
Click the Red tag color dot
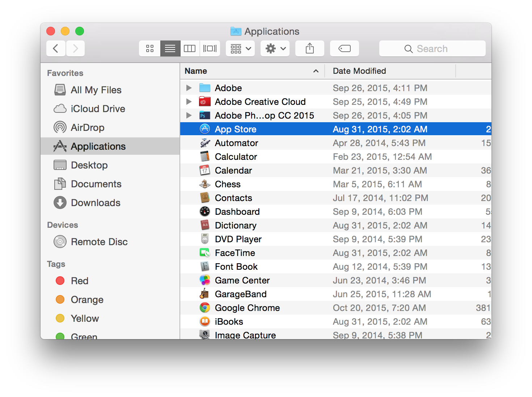coord(60,281)
